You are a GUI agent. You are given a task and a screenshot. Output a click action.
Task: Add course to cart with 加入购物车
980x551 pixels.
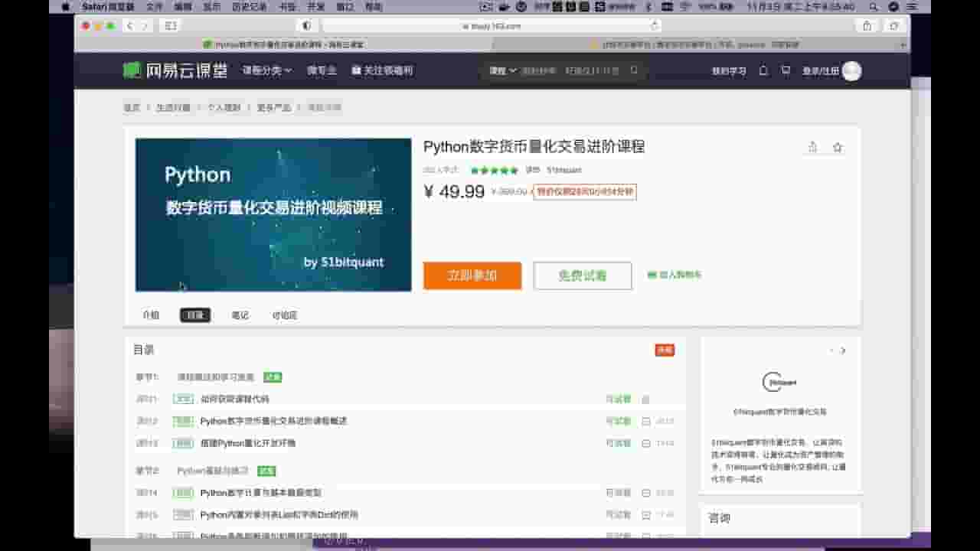click(675, 275)
